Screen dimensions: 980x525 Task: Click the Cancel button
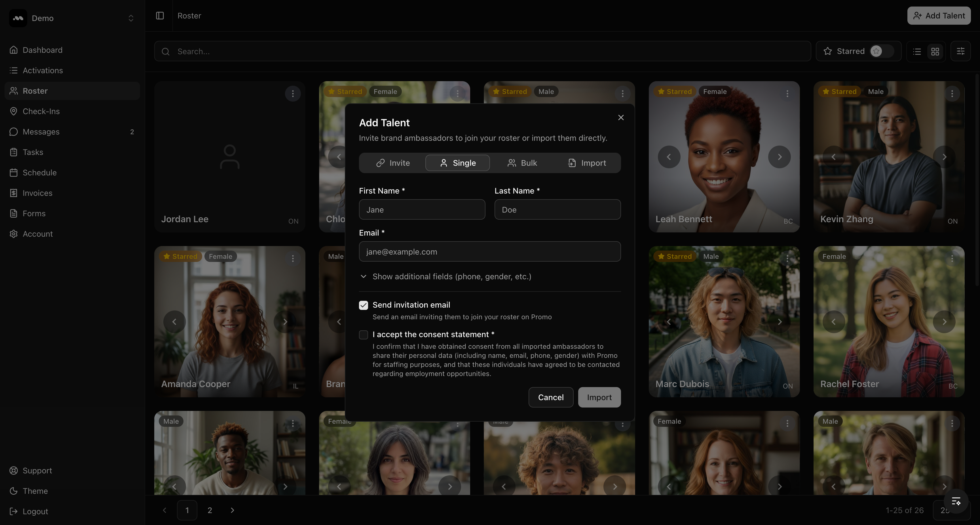(550, 397)
